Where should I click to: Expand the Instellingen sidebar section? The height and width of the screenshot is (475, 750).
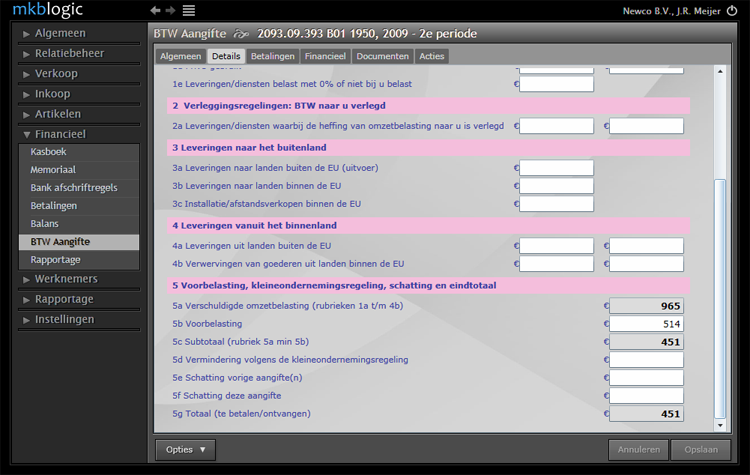[78, 319]
